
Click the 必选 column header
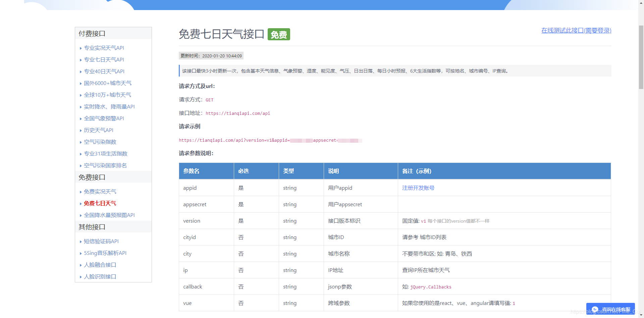point(256,171)
